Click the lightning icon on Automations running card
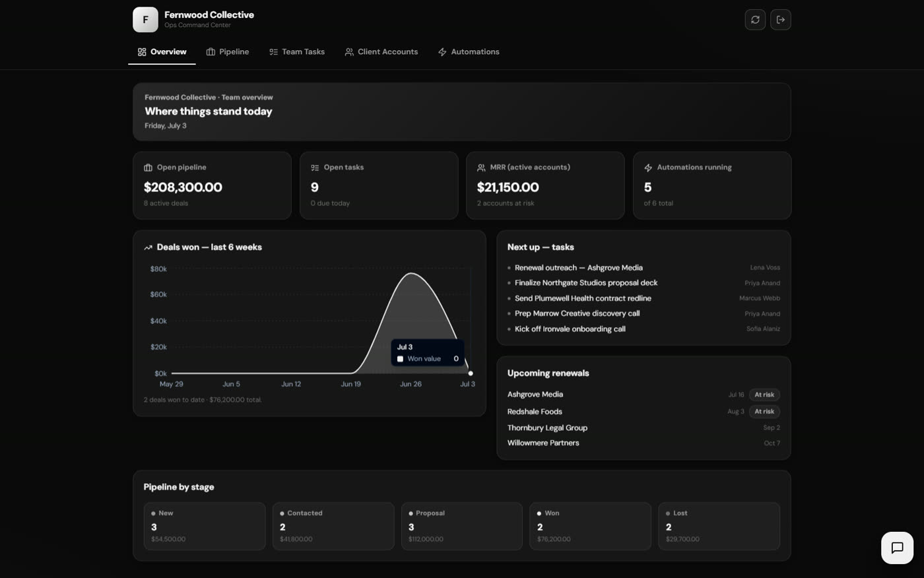 (648, 168)
